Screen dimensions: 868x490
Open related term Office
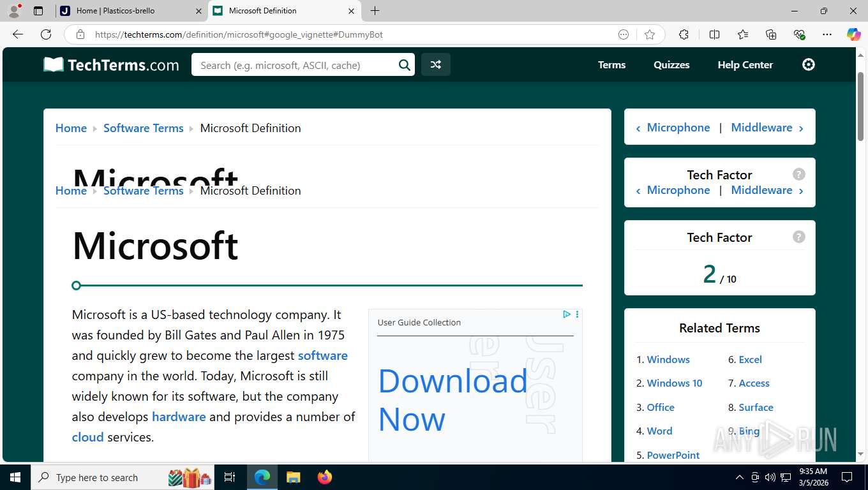[x=661, y=407]
